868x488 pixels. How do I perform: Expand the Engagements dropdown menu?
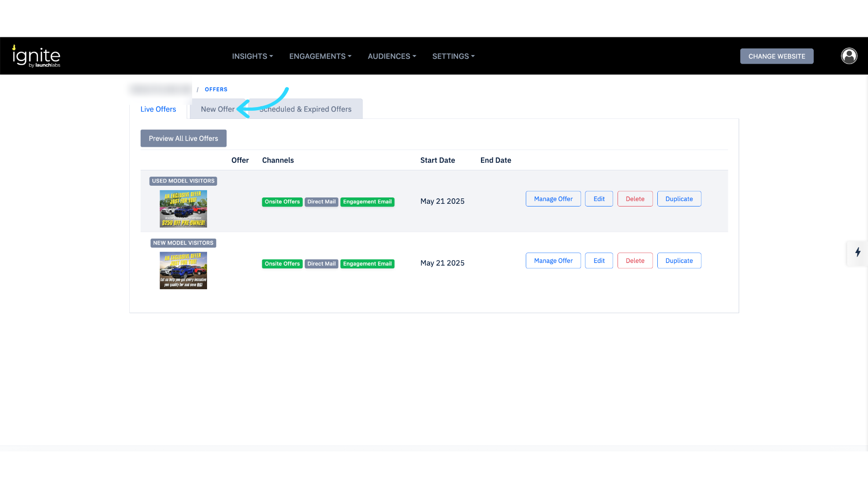(x=320, y=56)
